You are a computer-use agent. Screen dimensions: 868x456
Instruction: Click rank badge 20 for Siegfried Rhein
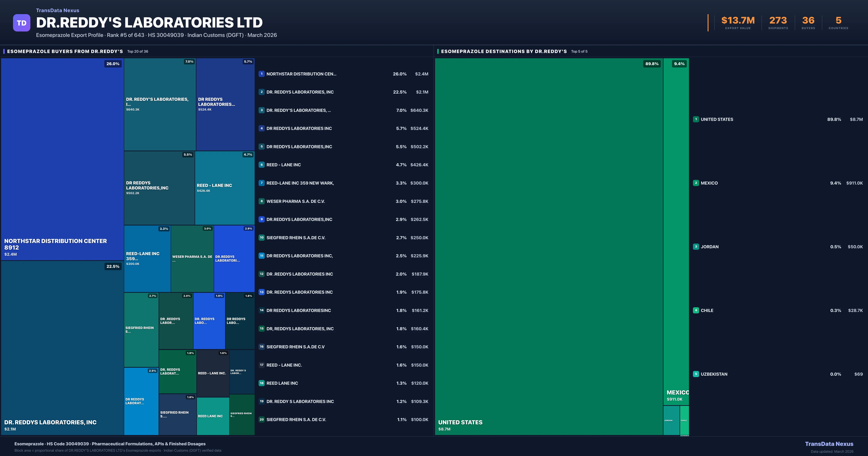click(261, 420)
